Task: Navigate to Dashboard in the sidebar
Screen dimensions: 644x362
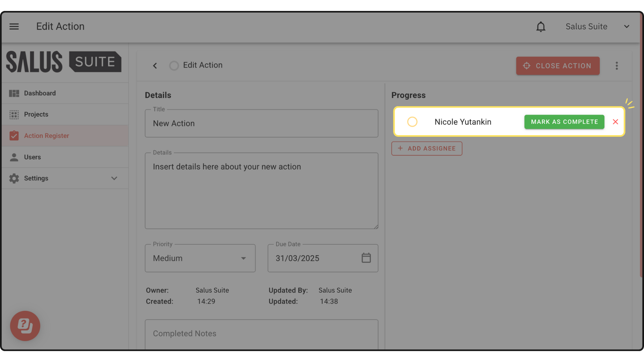Action: (x=40, y=93)
